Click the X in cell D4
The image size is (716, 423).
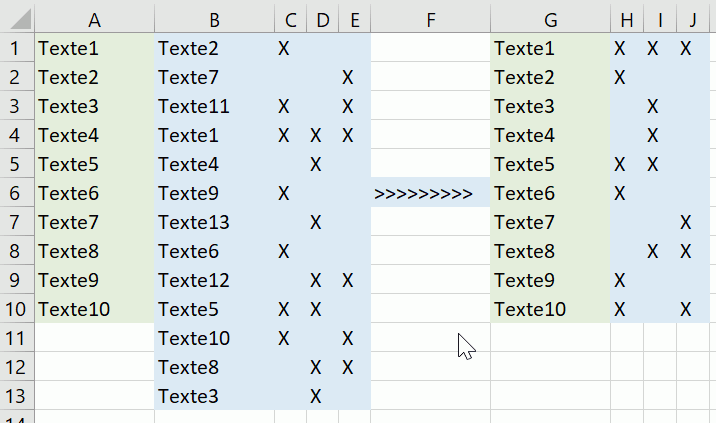(x=316, y=135)
